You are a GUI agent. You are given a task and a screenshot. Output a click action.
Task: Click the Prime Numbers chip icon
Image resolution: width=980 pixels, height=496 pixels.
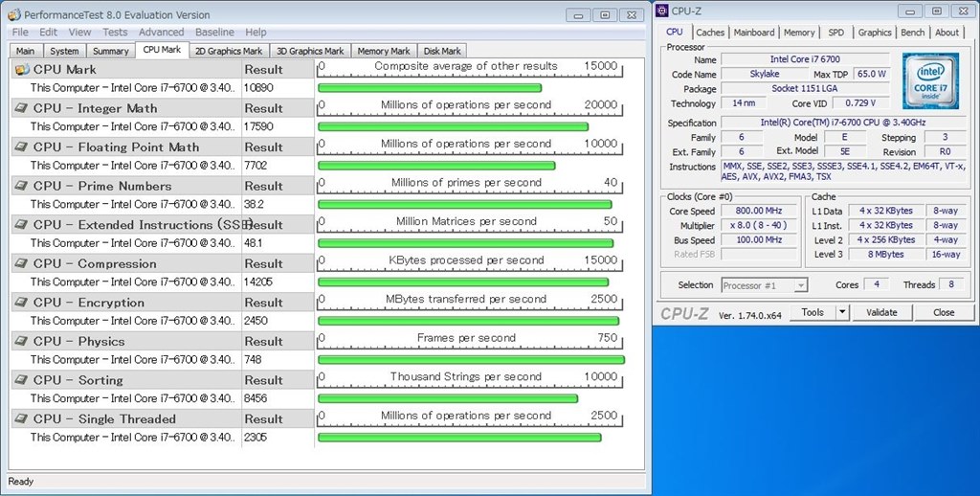coord(22,186)
